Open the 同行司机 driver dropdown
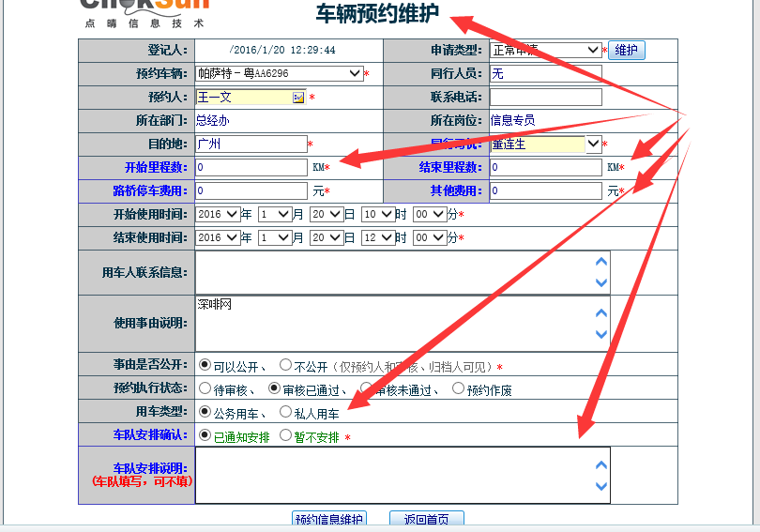This screenshot has width=760, height=532. pyautogui.click(x=592, y=144)
